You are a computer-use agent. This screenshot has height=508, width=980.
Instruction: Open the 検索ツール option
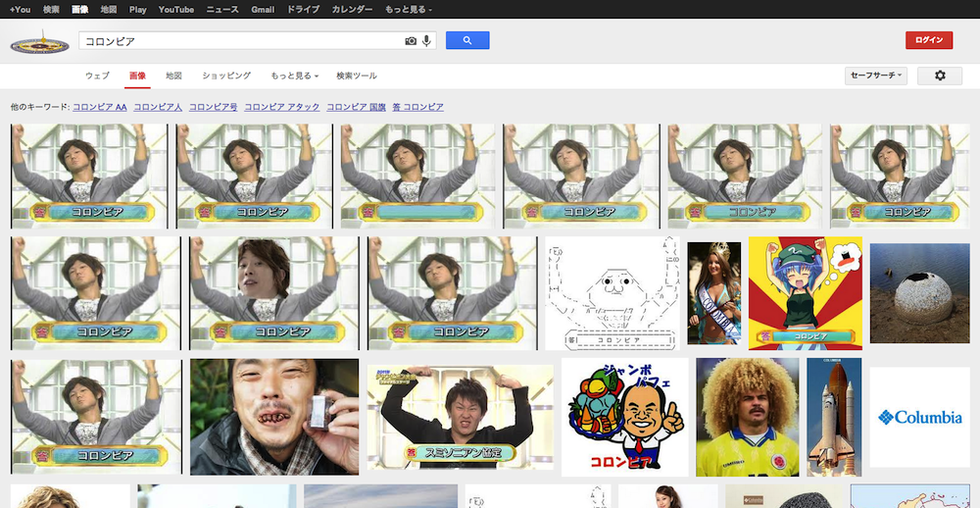point(356,76)
